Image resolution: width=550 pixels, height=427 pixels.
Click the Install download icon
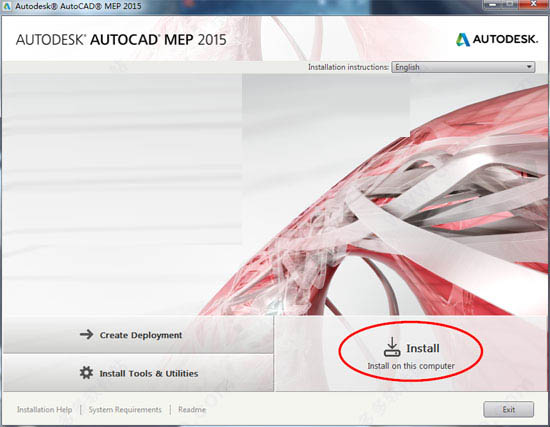coord(392,347)
